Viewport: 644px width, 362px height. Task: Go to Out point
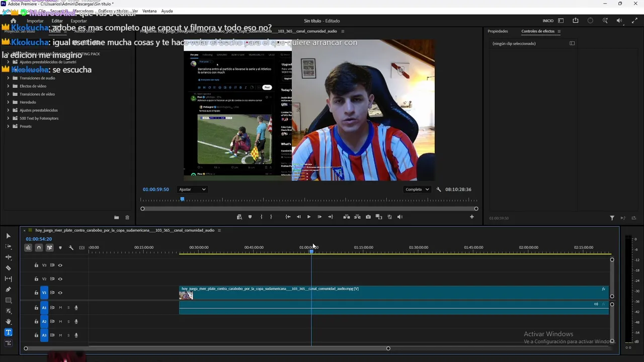[x=330, y=217]
